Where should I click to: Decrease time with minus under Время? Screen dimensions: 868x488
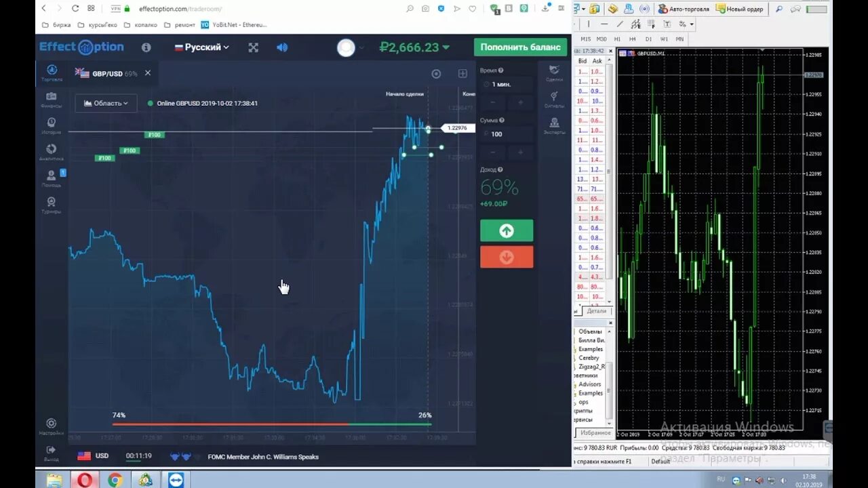pos(492,102)
